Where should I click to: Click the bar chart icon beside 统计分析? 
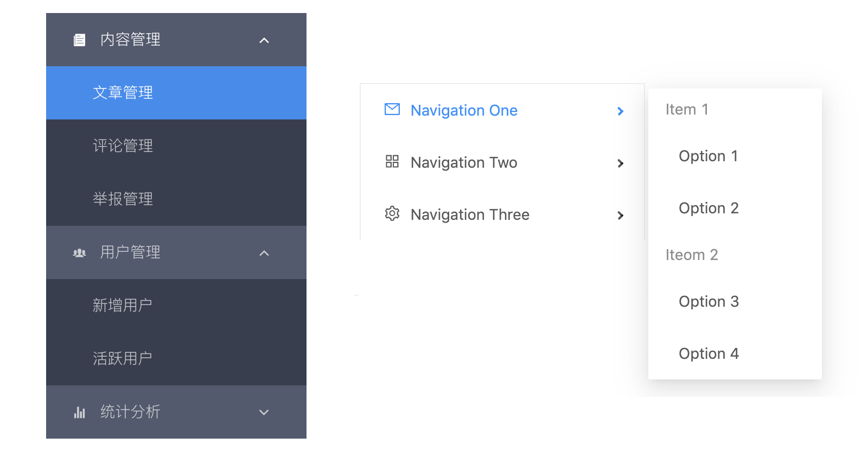click(x=79, y=413)
